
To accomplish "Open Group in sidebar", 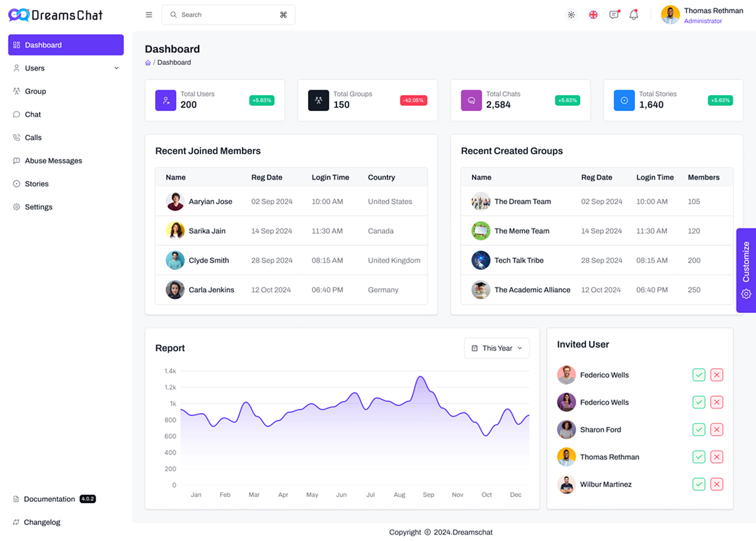I will [66, 91].
